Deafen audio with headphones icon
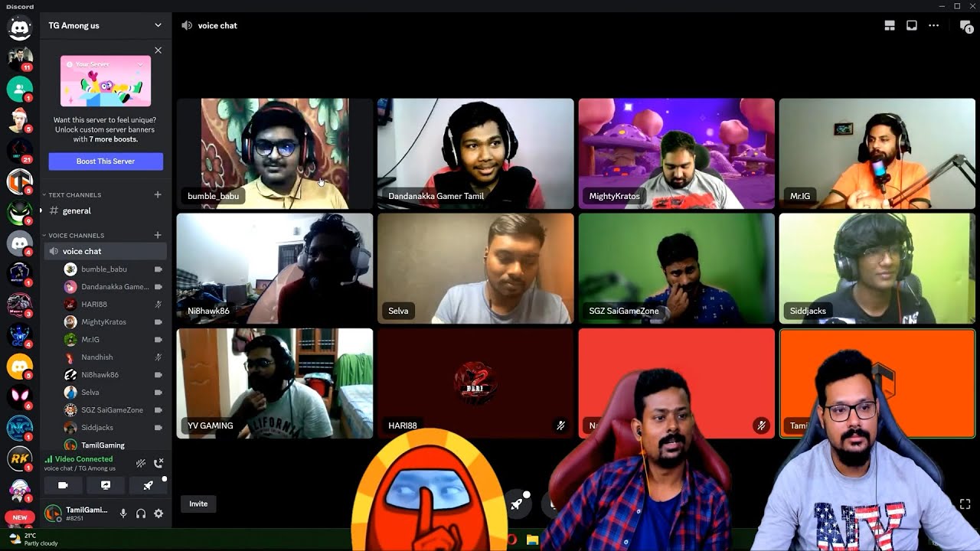This screenshot has height=551, width=980. [141, 514]
